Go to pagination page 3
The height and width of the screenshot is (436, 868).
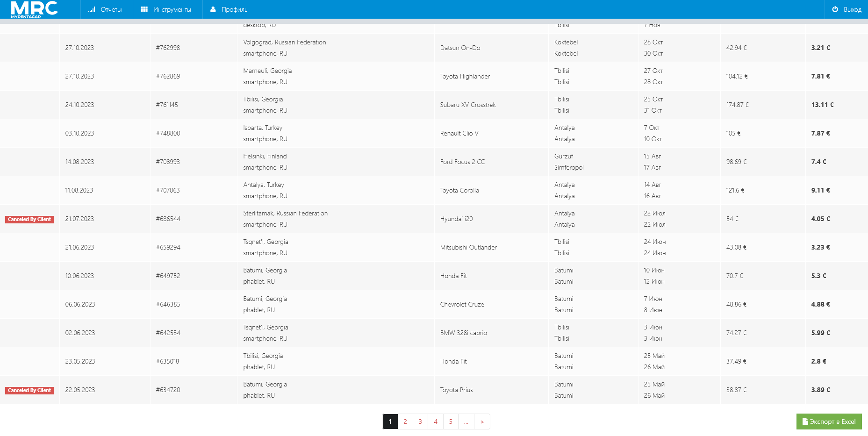[420, 422]
